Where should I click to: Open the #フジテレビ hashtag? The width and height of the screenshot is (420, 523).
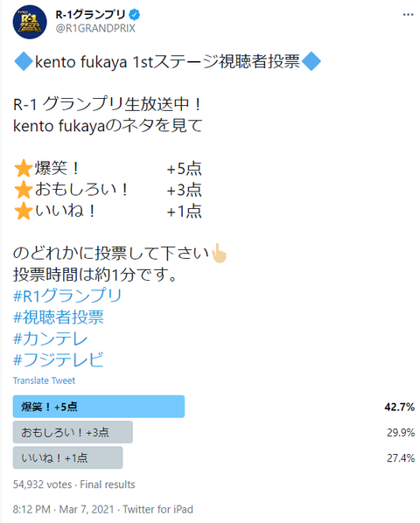(58, 360)
